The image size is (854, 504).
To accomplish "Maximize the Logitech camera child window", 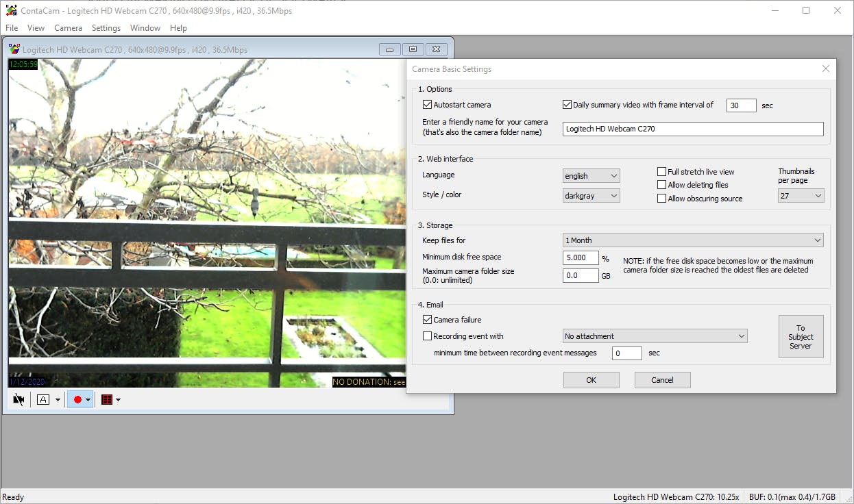I will [x=413, y=49].
